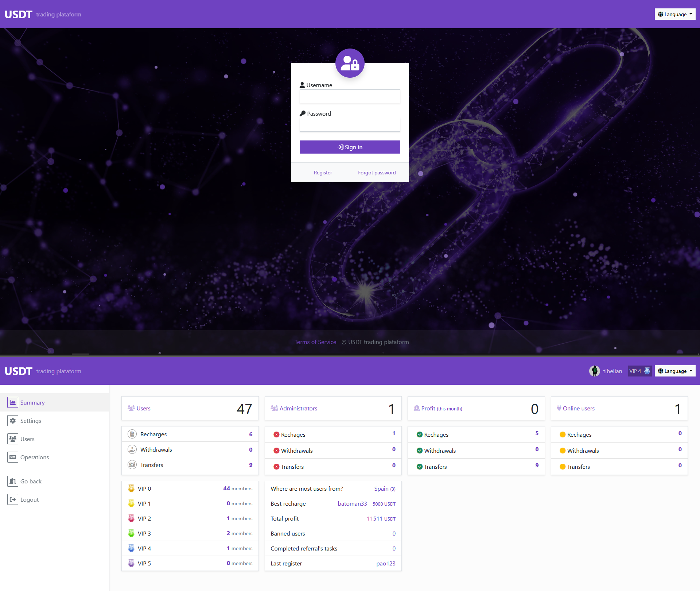The width and height of the screenshot is (700, 591).
Task: Click '44 members' in VIP 0 row
Action: pos(238,488)
